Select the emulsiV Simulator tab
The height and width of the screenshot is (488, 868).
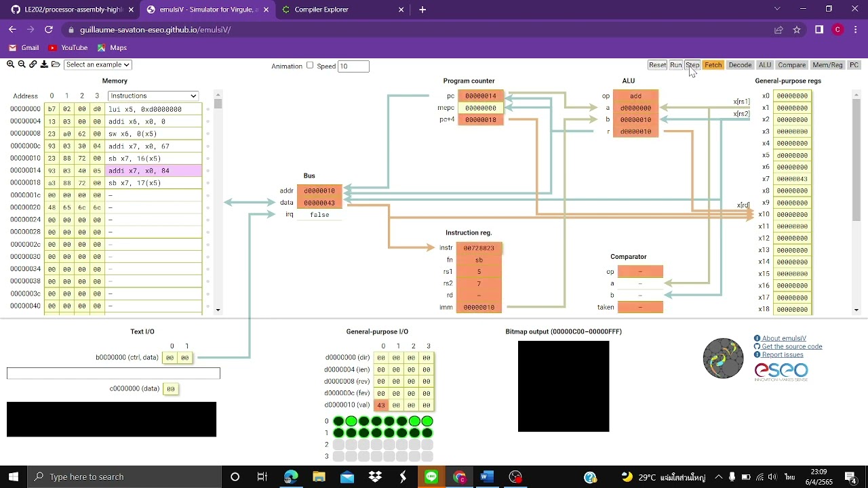(x=207, y=9)
